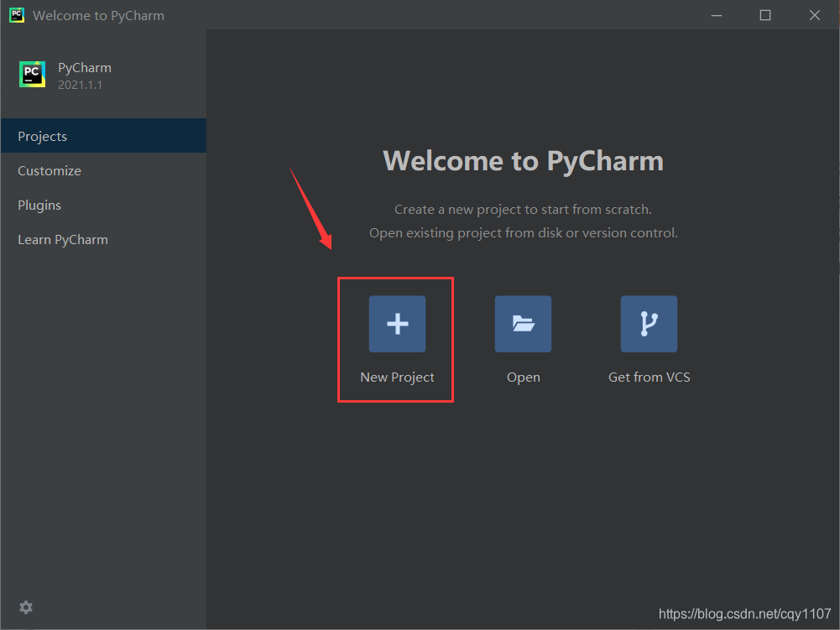840x630 pixels.
Task: Click the 'Create a new project' text
Action: pos(523,210)
